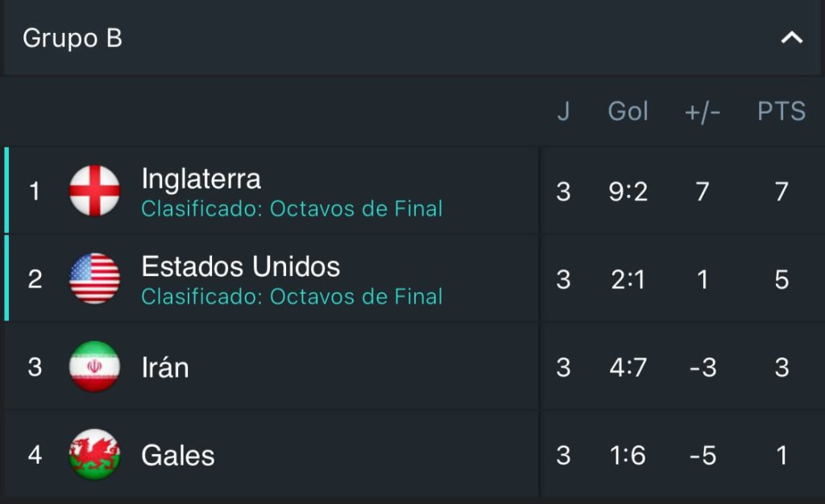Viewport: 825px width, 504px height.
Task: Click the England flag icon
Action: [95, 192]
